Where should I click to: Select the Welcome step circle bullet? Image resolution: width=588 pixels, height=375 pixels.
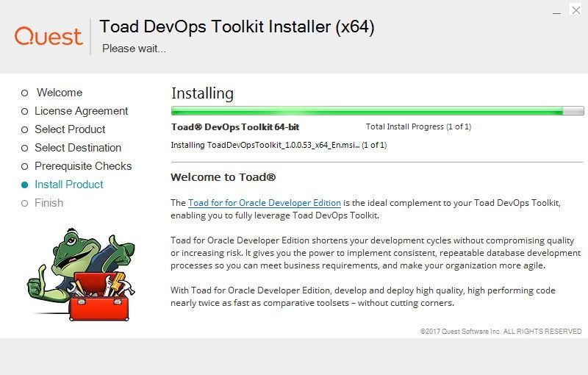pyautogui.click(x=24, y=93)
